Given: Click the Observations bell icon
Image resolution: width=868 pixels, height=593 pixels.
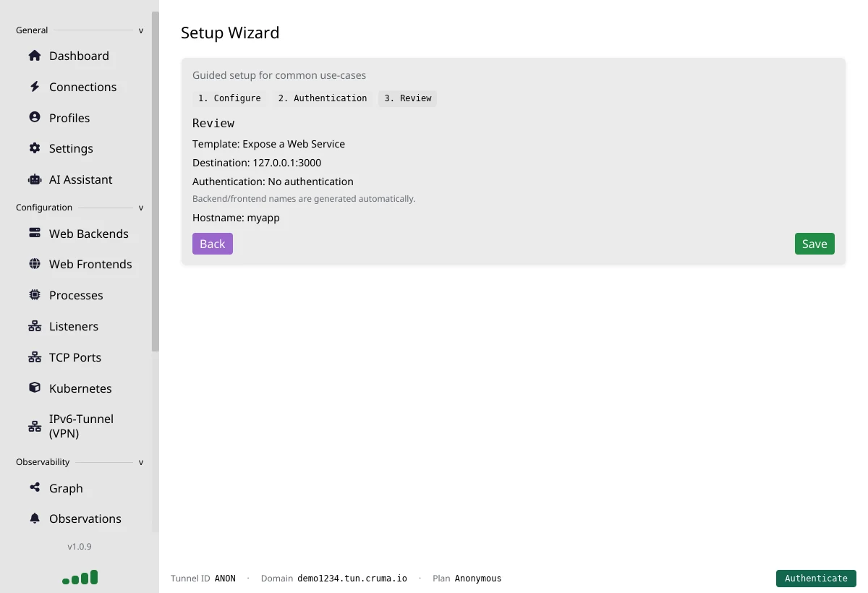Looking at the screenshot, I should [x=35, y=519].
